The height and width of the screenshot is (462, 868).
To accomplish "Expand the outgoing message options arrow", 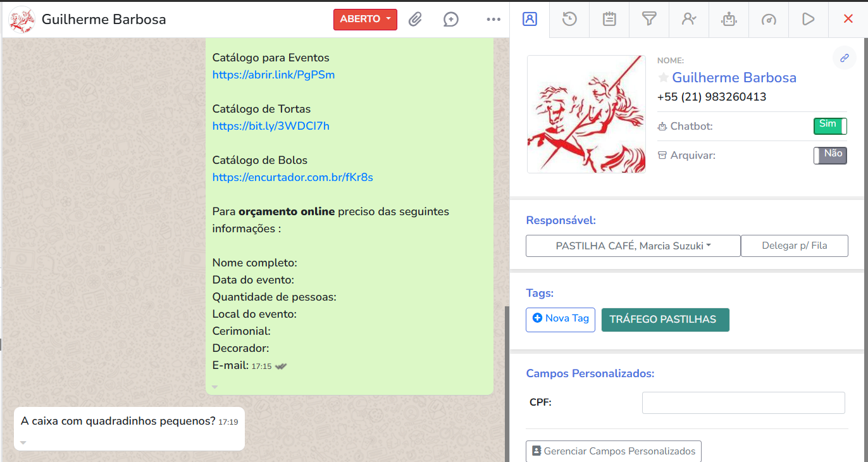I will point(214,387).
